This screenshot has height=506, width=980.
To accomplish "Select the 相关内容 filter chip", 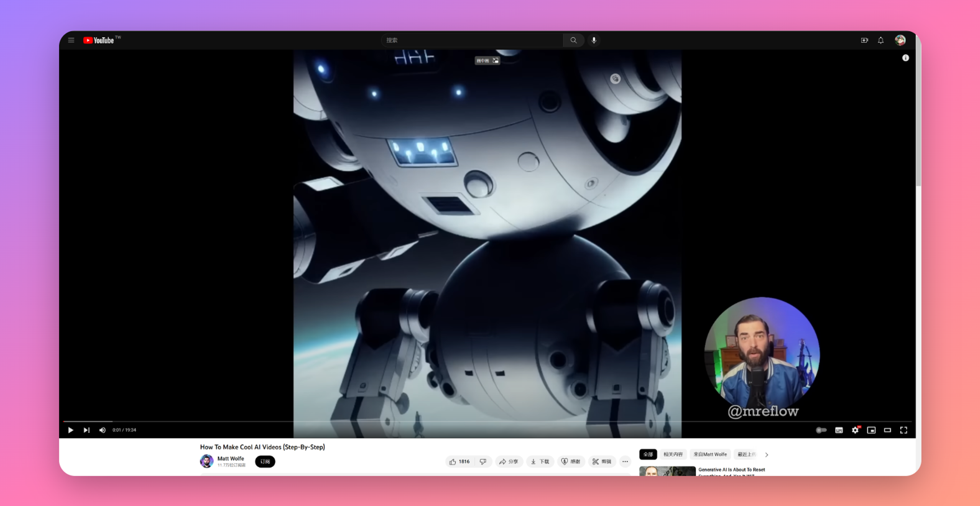I will (673, 455).
